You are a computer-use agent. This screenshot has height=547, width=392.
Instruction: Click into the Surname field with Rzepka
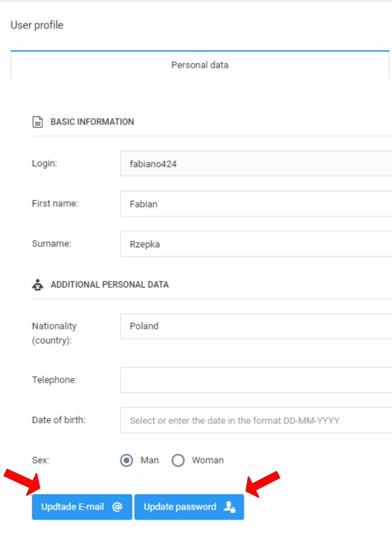point(256,244)
